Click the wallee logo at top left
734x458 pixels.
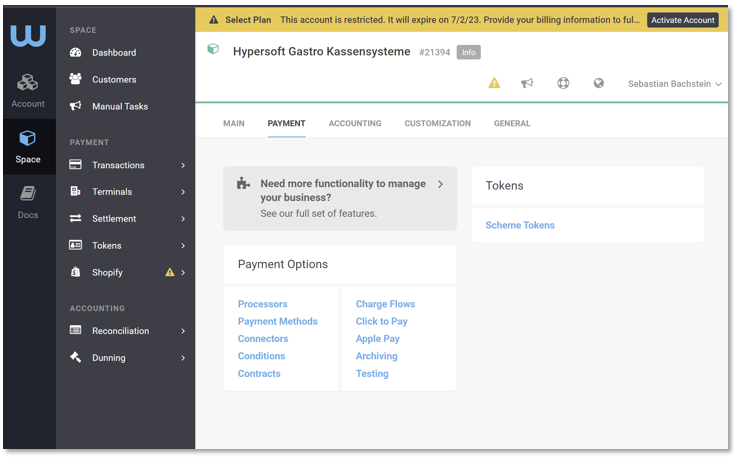28,36
